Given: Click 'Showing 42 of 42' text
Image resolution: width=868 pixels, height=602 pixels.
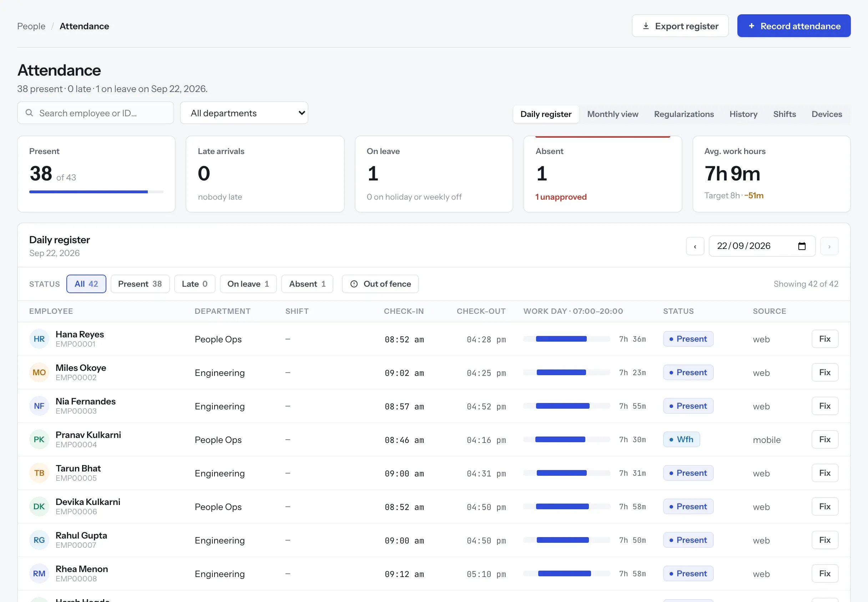Looking at the screenshot, I should click(x=806, y=284).
